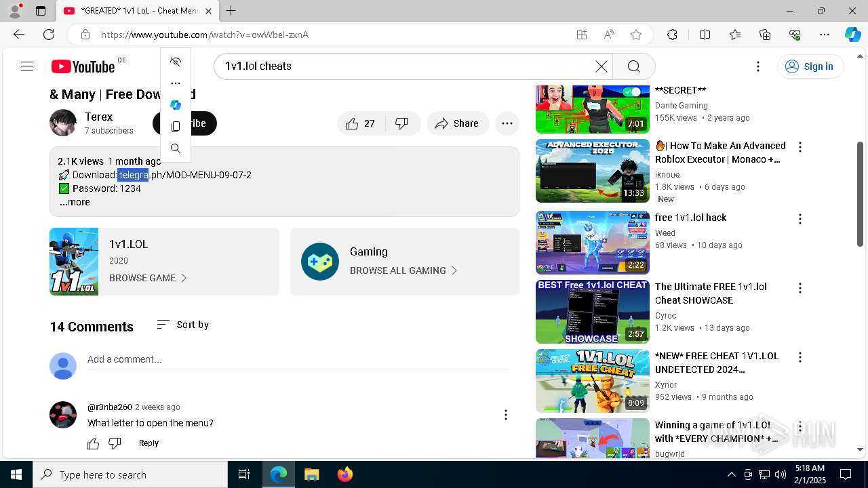Open Collections icon

(765, 35)
